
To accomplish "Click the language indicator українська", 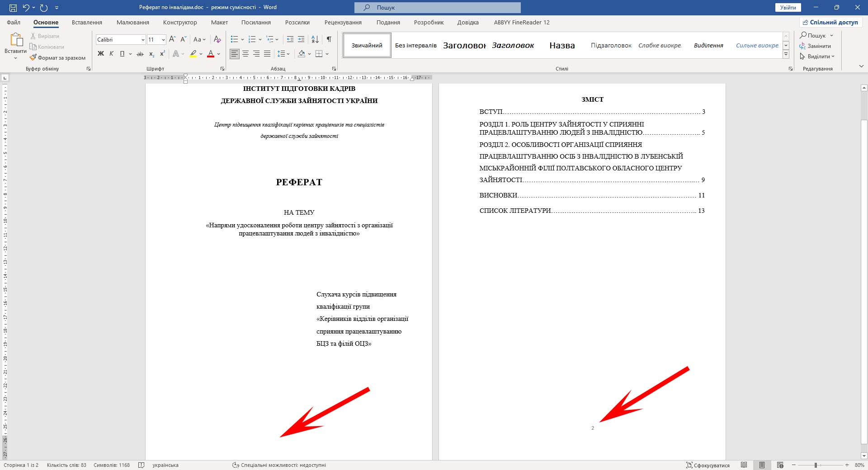I will tap(165, 465).
